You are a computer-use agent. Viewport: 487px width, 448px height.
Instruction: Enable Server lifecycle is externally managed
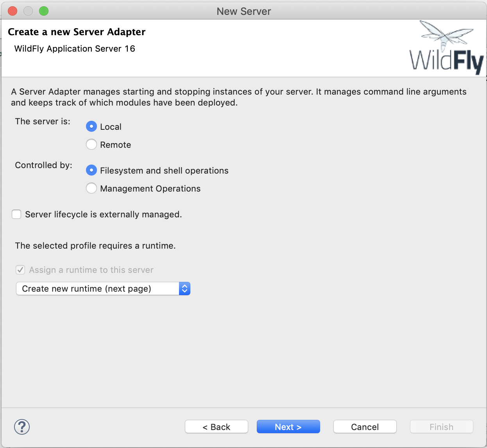click(x=16, y=214)
